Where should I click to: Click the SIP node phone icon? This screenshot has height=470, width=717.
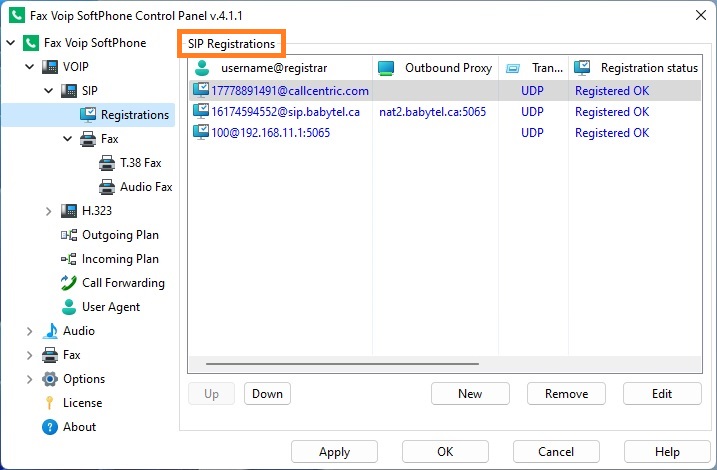pos(69,91)
